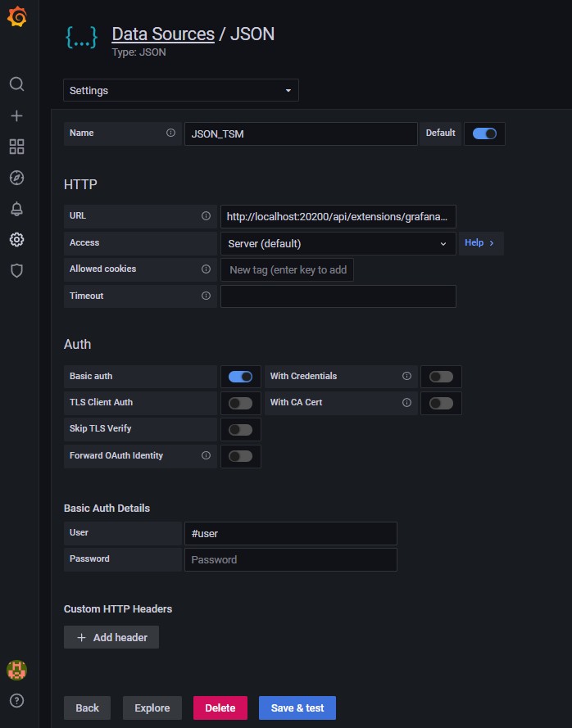Open the Search icon in sidebar
The height and width of the screenshot is (728, 572).
click(x=16, y=84)
